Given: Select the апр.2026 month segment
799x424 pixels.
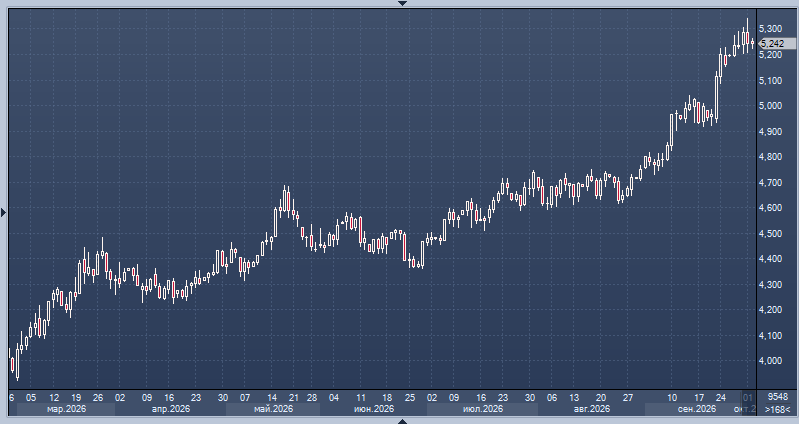Looking at the screenshot, I should pos(171,409).
